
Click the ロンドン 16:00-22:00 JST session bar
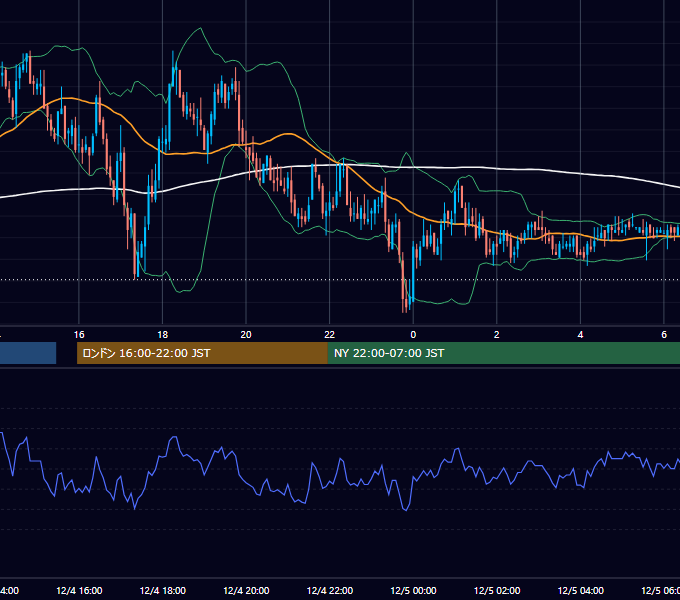(202, 353)
